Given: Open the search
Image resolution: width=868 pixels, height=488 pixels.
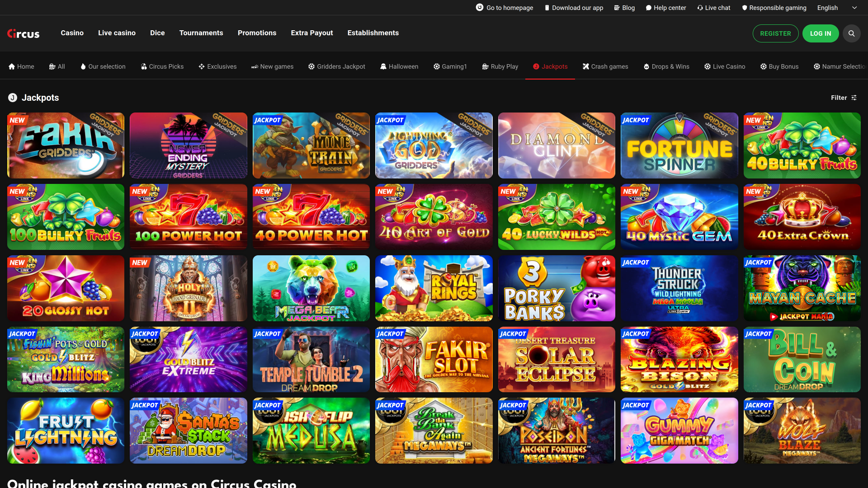Looking at the screenshot, I should pyautogui.click(x=852, y=33).
